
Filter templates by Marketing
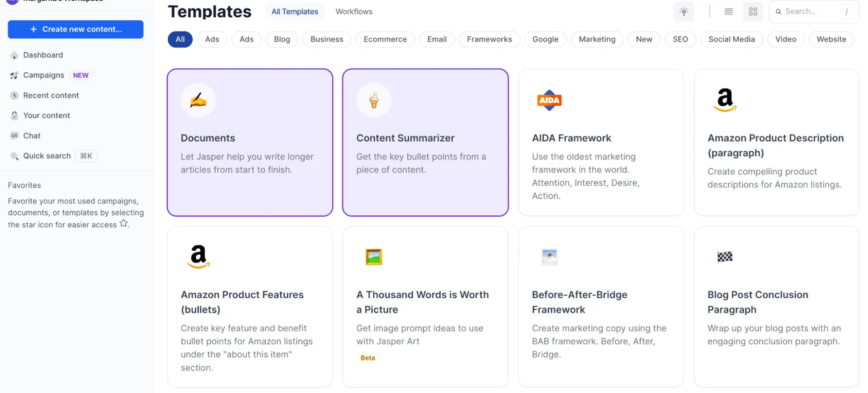point(597,39)
